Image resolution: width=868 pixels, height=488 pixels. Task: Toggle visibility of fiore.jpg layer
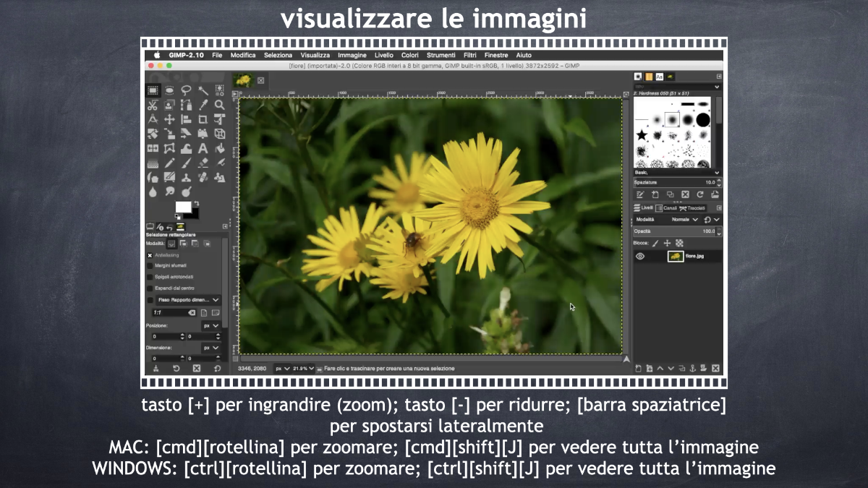click(640, 256)
